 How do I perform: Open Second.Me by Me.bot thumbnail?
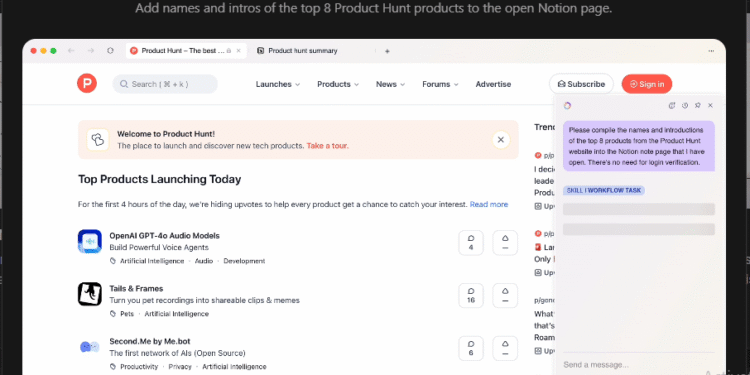[x=90, y=347]
